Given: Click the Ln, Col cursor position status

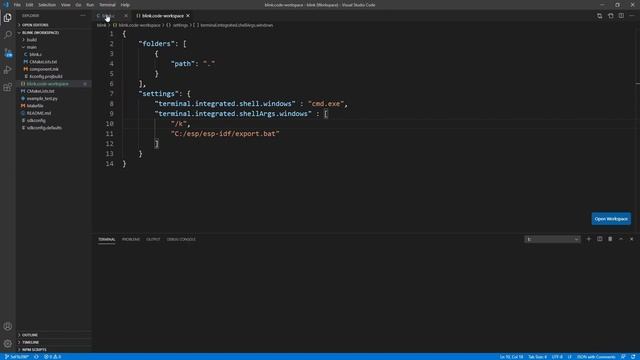Looking at the screenshot, I should [511, 357].
